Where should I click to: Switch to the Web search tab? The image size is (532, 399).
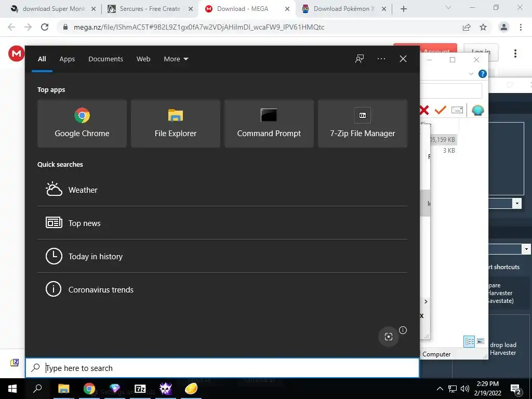pos(143,59)
